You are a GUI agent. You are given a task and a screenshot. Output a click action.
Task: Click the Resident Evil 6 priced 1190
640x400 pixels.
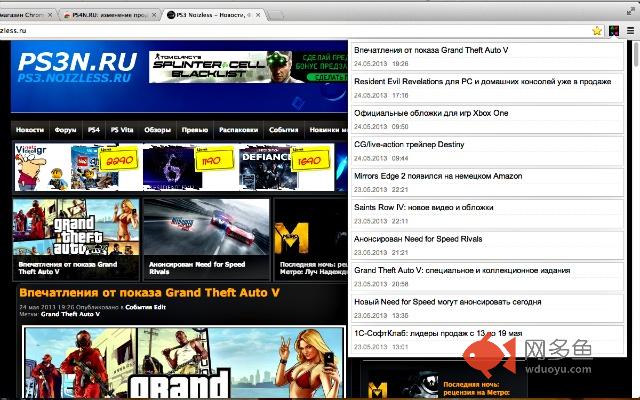188,167
